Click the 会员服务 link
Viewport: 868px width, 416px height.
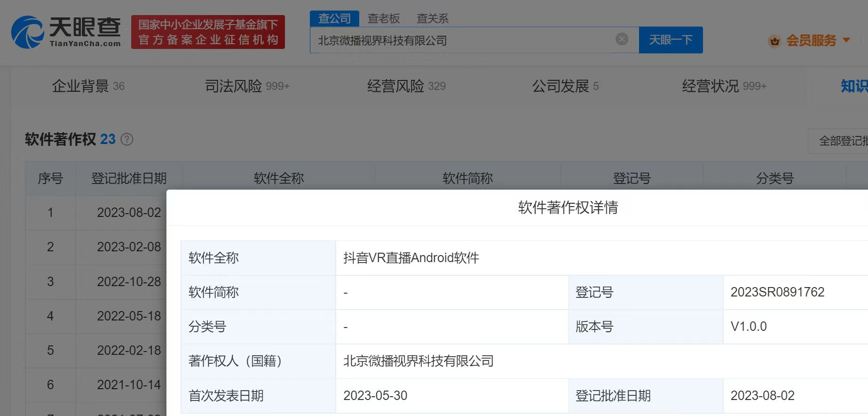[811, 40]
